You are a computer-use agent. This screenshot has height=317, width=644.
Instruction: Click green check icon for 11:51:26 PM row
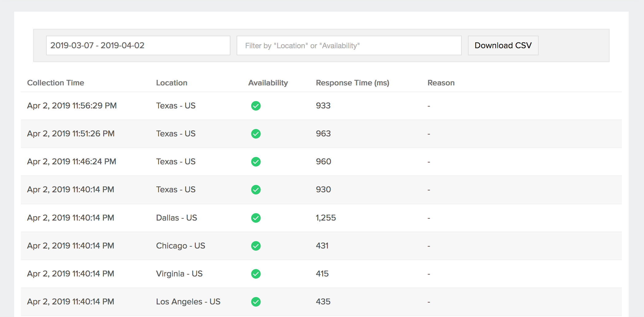256,134
